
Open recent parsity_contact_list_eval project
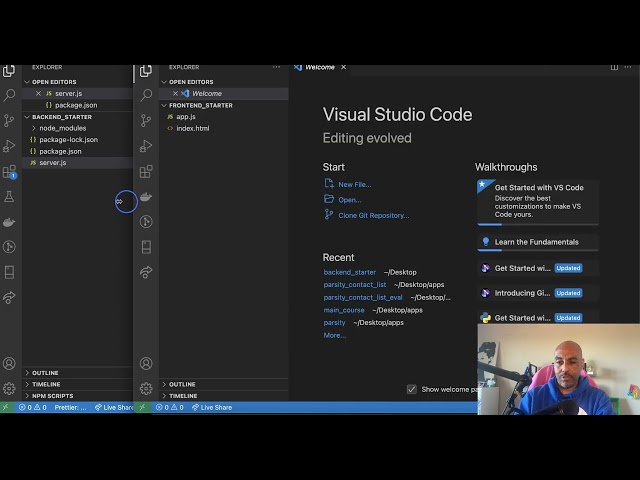point(363,298)
